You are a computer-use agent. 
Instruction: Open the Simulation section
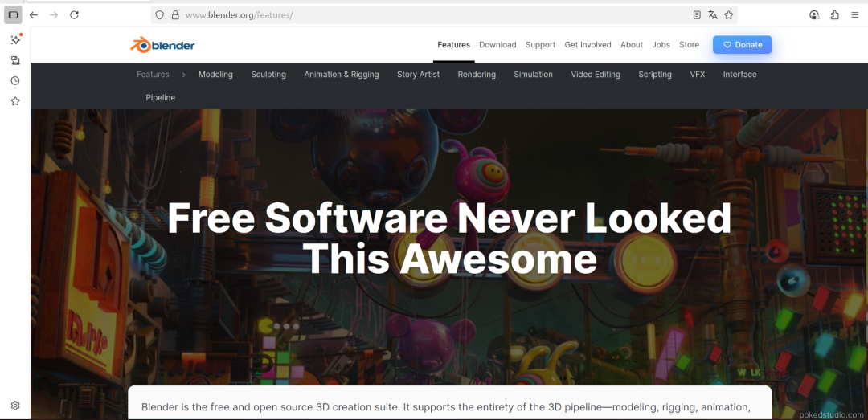click(533, 75)
